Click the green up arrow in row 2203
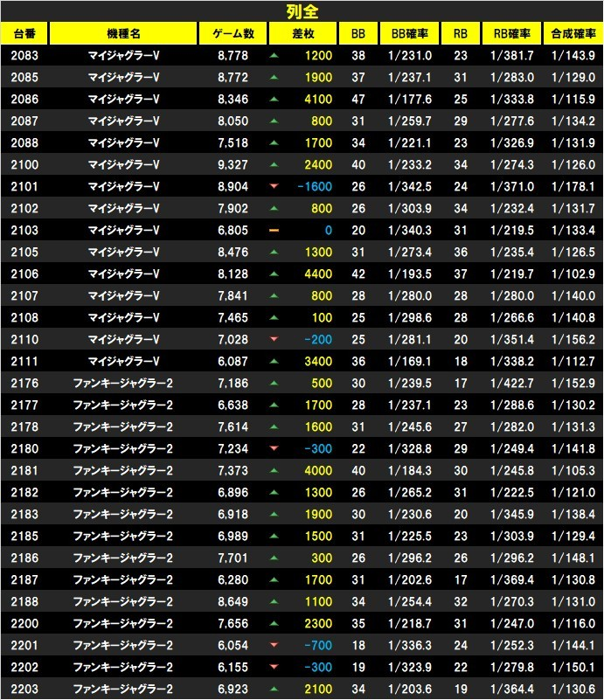604x700 pixels. click(274, 689)
